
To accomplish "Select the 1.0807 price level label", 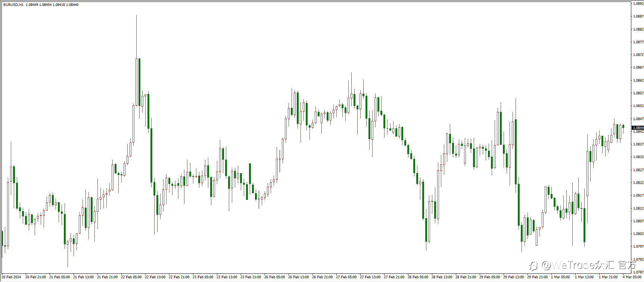I will click(x=638, y=221).
